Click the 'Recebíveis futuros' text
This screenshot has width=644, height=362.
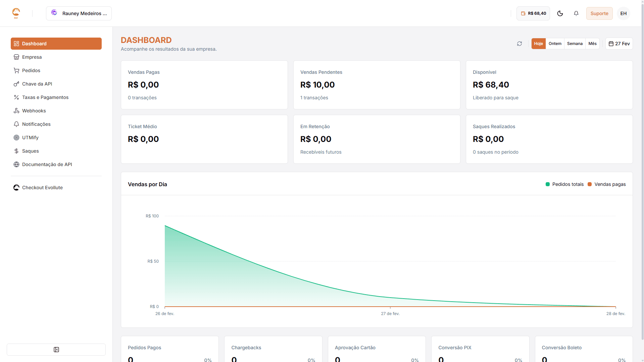tap(321, 152)
